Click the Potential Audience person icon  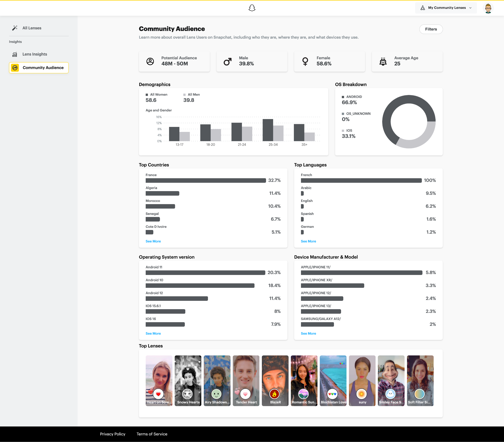click(x=150, y=61)
